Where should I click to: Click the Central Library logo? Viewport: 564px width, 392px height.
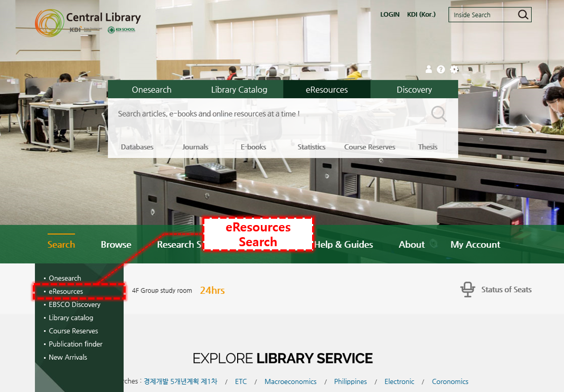coord(88,21)
